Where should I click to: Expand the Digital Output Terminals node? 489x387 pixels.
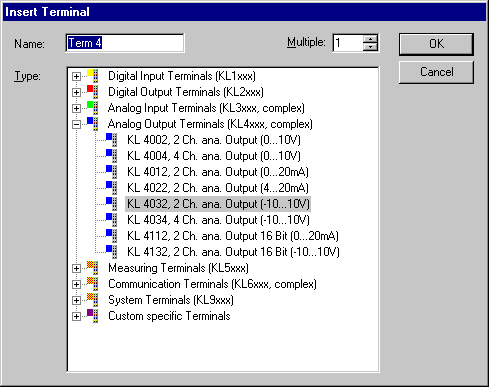pyautogui.click(x=76, y=92)
